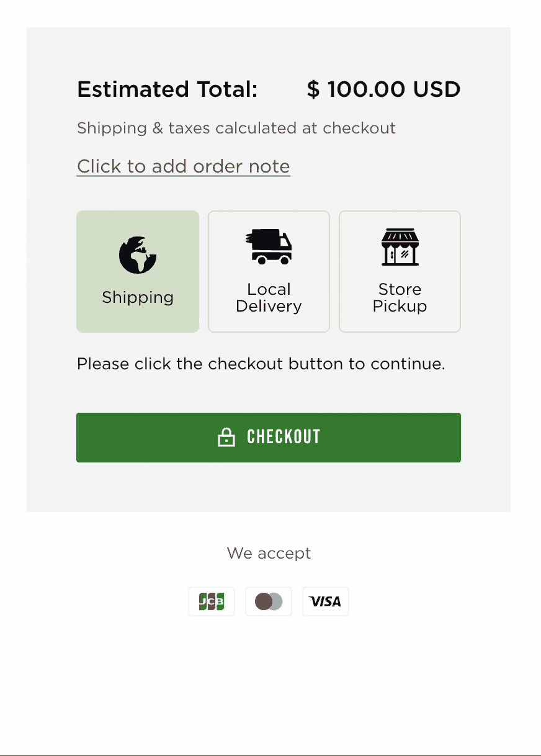Click the Mastercard payment icon

point(269,601)
